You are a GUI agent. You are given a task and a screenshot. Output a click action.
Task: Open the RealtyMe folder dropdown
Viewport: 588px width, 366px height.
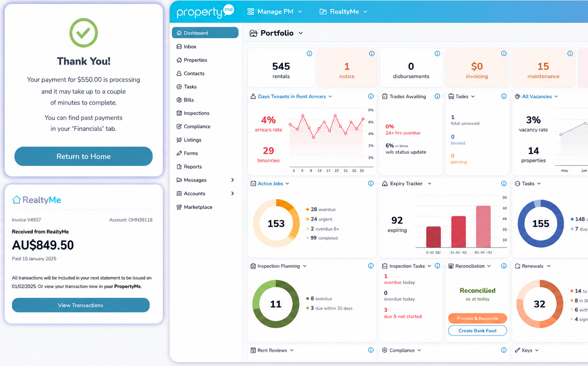(x=343, y=12)
